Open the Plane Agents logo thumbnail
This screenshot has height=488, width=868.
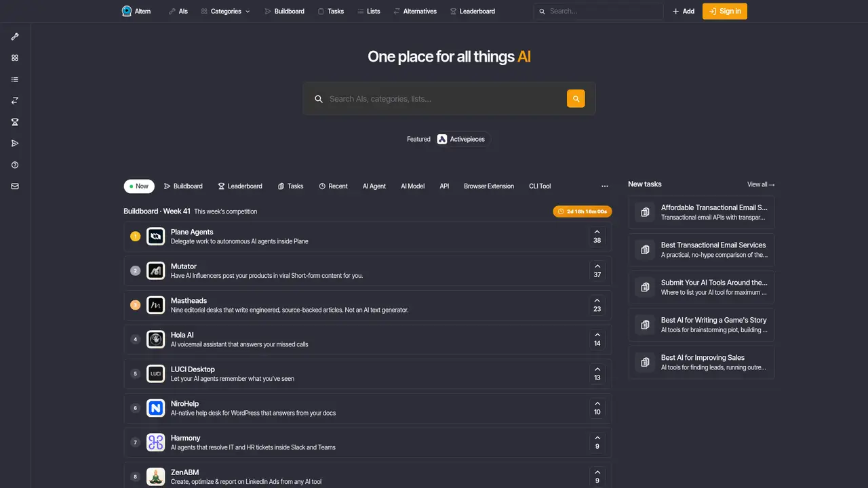(156, 237)
